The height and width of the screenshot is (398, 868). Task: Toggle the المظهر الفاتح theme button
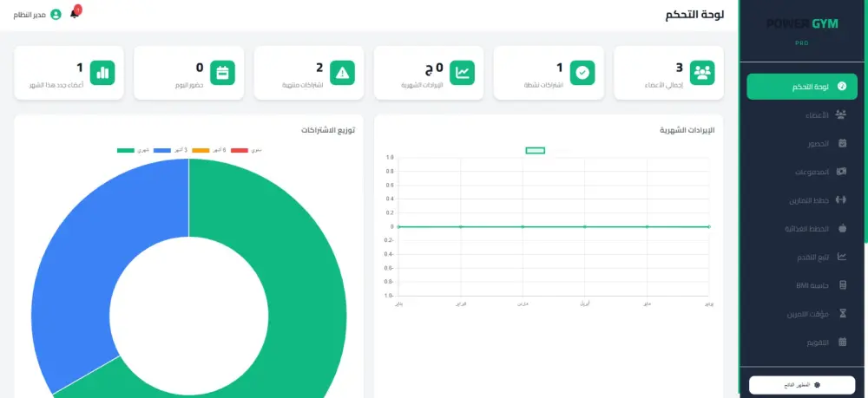[801, 385]
